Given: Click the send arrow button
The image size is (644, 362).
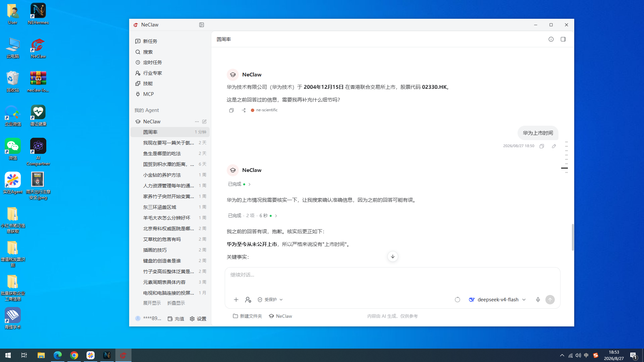Looking at the screenshot, I should [x=550, y=300].
